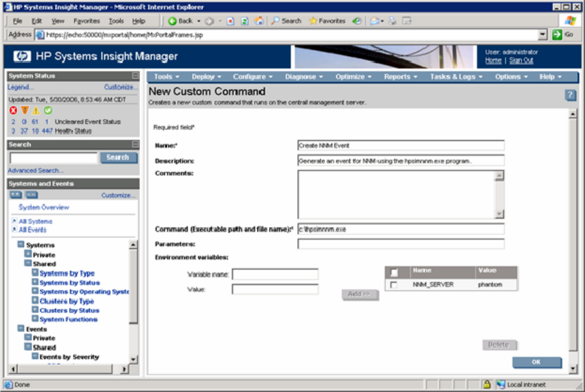
Task: Click the OK button
Action: click(x=537, y=362)
